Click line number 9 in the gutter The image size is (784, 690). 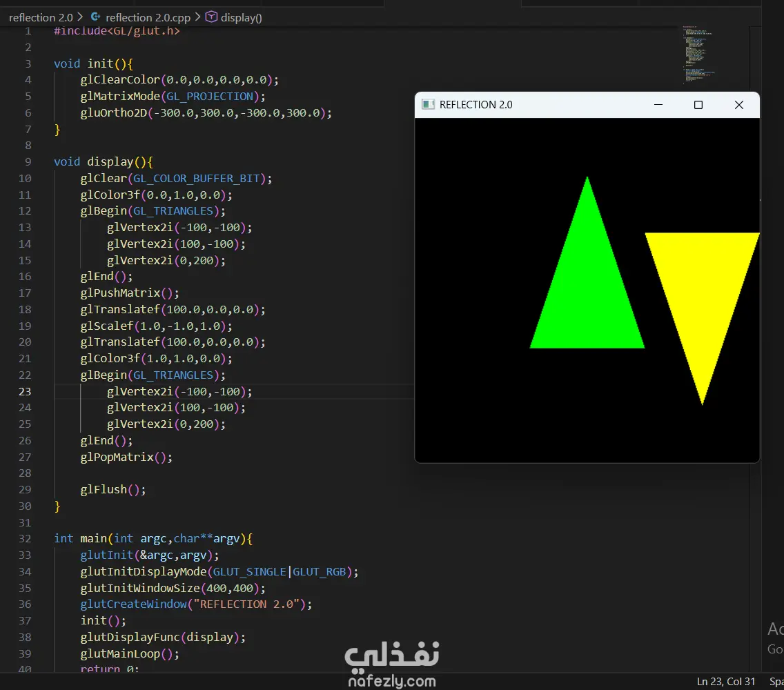(28, 162)
